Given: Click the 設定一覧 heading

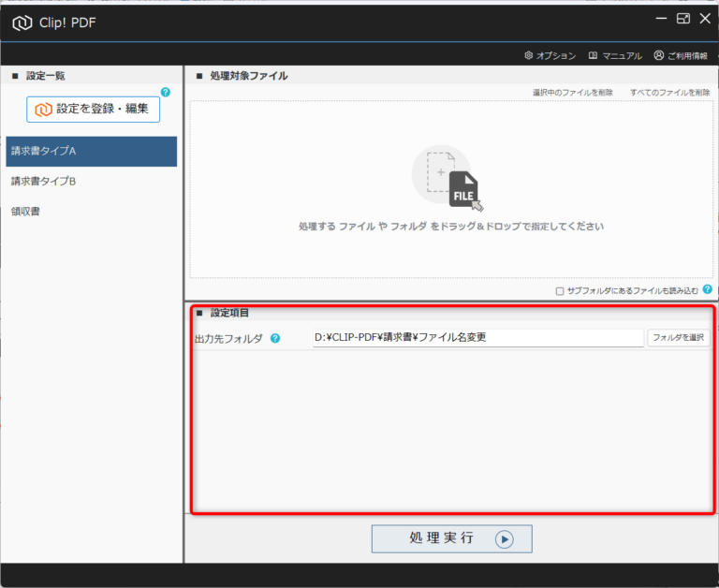Looking at the screenshot, I should click(x=45, y=76).
